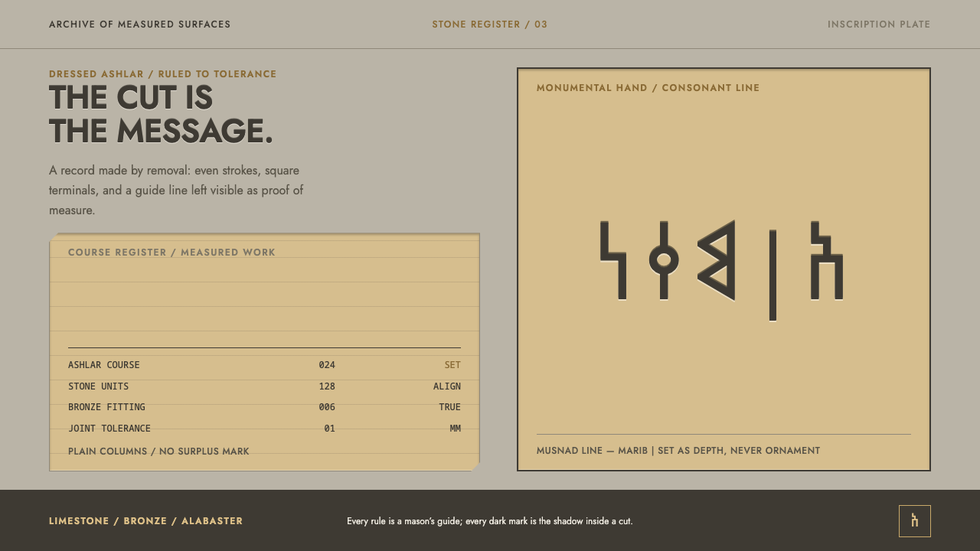The height and width of the screenshot is (551, 980).
Task: Click the value 024 in the register
Action: (x=327, y=365)
